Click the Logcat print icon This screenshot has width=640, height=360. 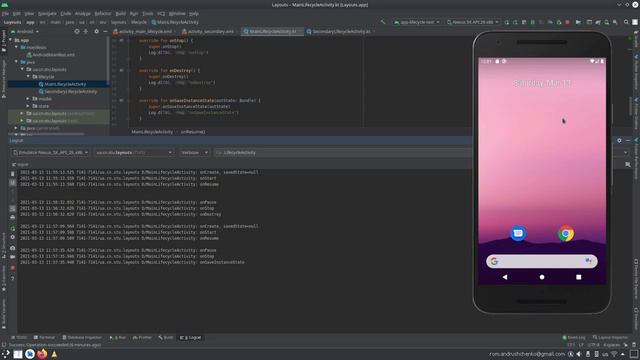pyautogui.click(x=13, y=217)
